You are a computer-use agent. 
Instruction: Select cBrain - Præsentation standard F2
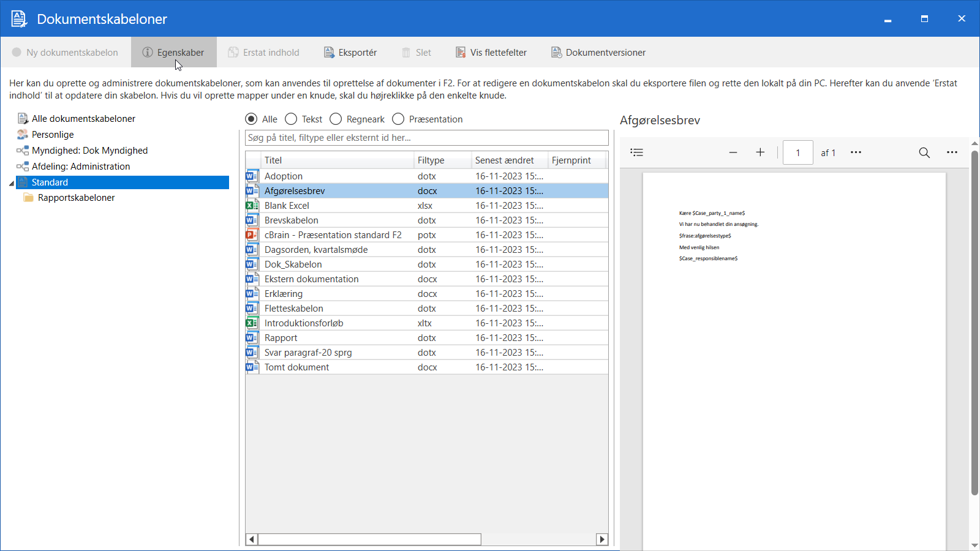point(333,235)
